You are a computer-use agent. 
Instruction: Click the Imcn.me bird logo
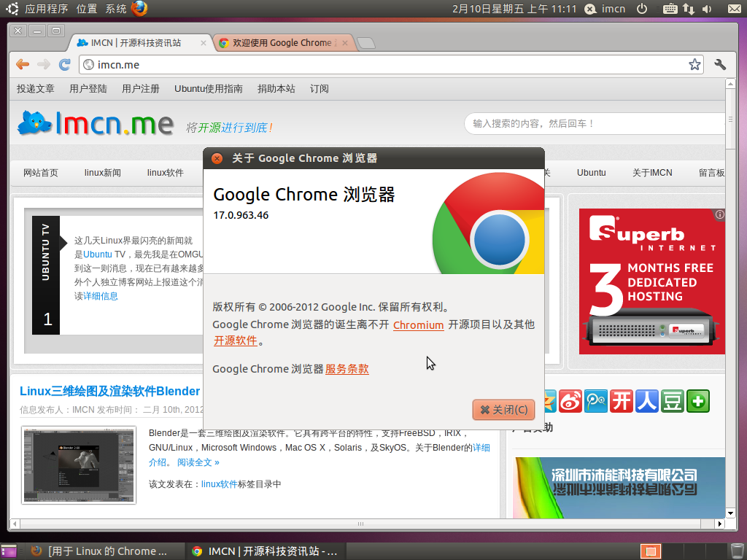click(x=96, y=123)
